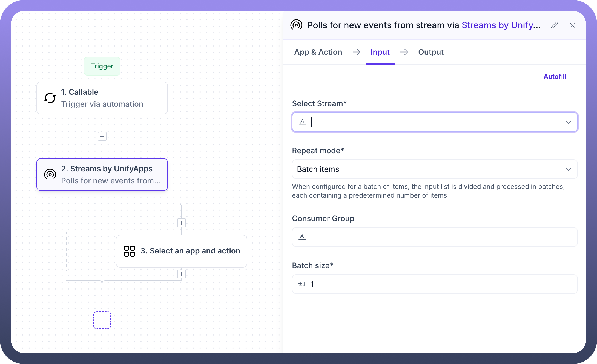Click the Callable trigger refresh icon
The height and width of the screenshot is (364, 597).
(x=50, y=98)
